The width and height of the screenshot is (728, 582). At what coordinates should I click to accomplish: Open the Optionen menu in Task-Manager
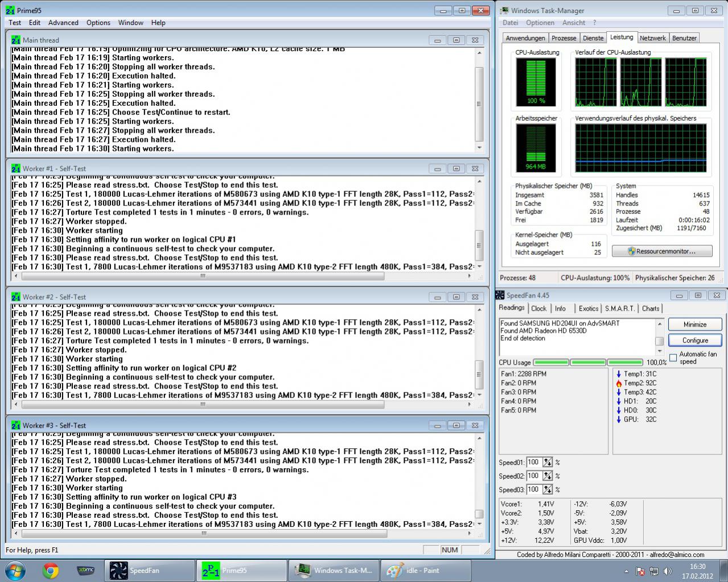coord(540,23)
